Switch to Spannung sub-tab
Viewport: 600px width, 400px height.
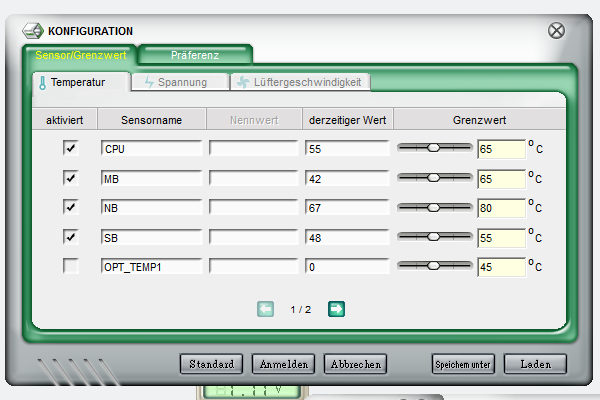tap(180, 82)
